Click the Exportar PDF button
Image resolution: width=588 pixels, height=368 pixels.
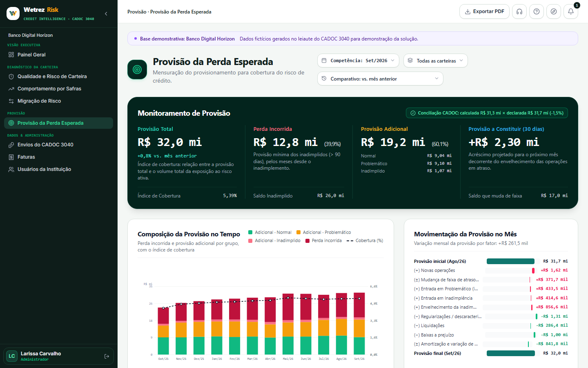click(x=484, y=11)
